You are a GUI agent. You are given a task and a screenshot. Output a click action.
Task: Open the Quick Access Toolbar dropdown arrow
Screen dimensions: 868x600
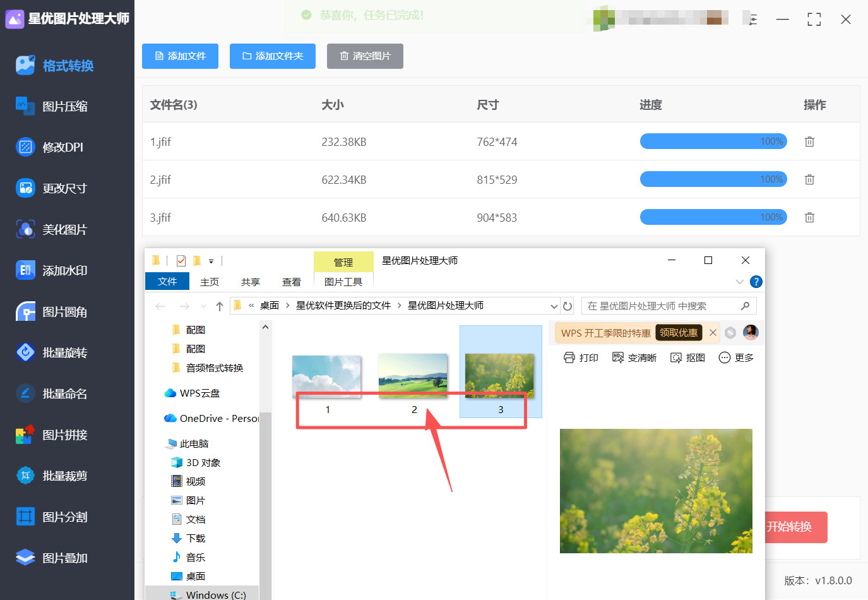(x=211, y=261)
